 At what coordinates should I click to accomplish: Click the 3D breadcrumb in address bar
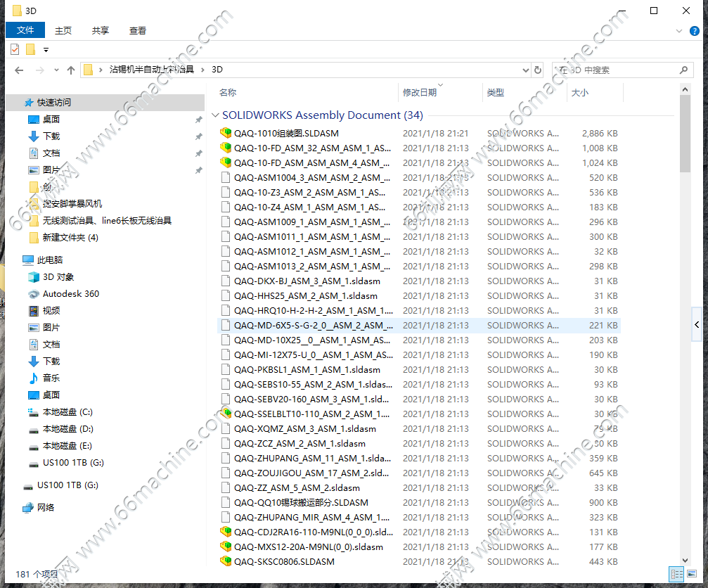point(217,70)
